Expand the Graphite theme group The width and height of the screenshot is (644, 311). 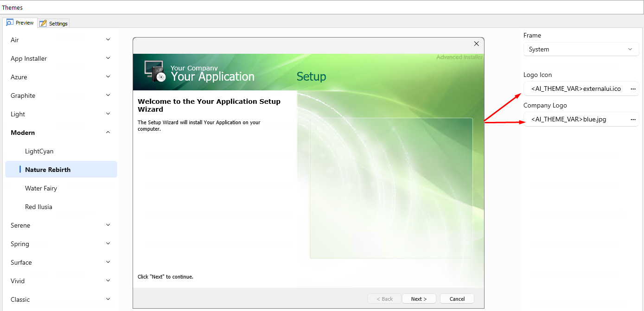click(x=61, y=95)
